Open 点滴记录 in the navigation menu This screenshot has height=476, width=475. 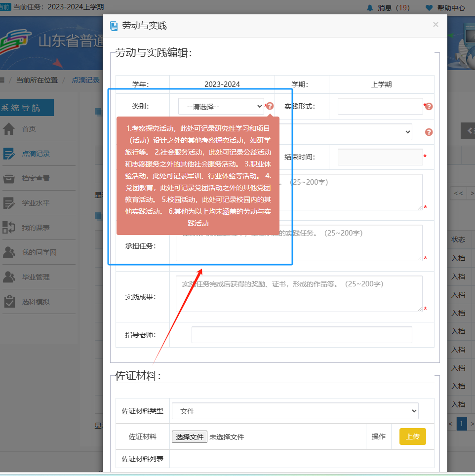36,154
